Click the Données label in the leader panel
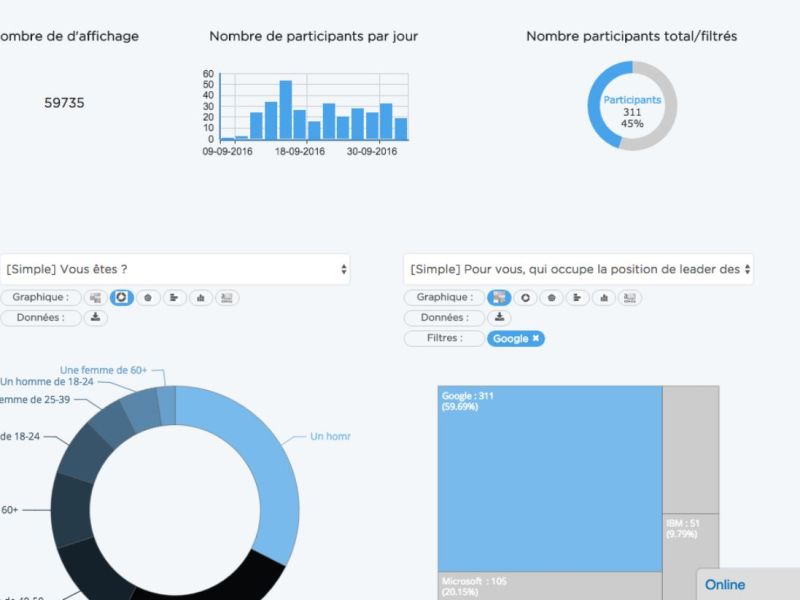The width and height of the screenshot is (800, 600). [x=444, y=317]
